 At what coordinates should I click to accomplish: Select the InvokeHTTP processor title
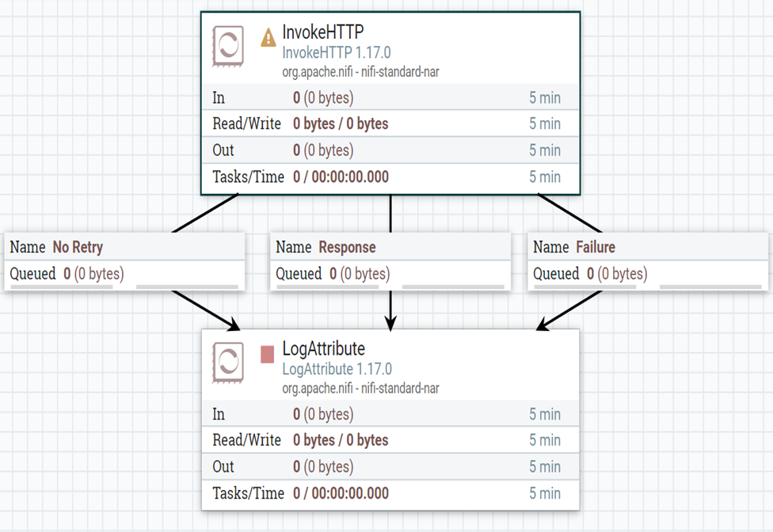(x=323, y=32)
